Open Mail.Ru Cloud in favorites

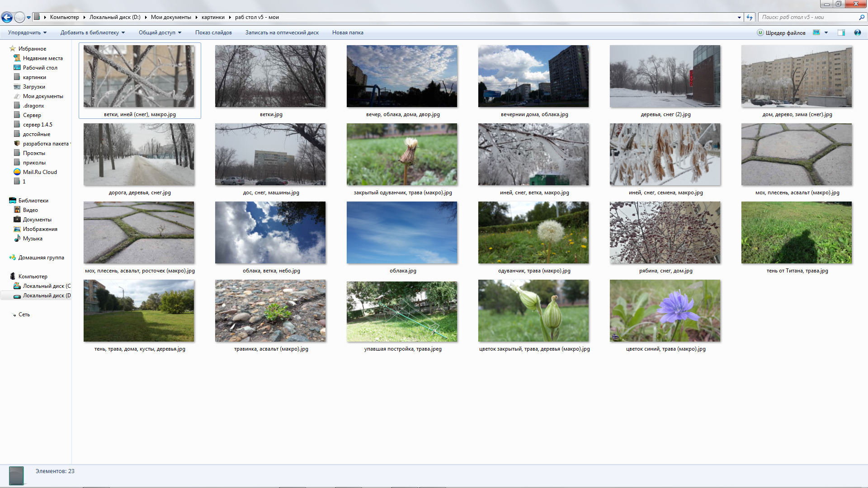39,172
